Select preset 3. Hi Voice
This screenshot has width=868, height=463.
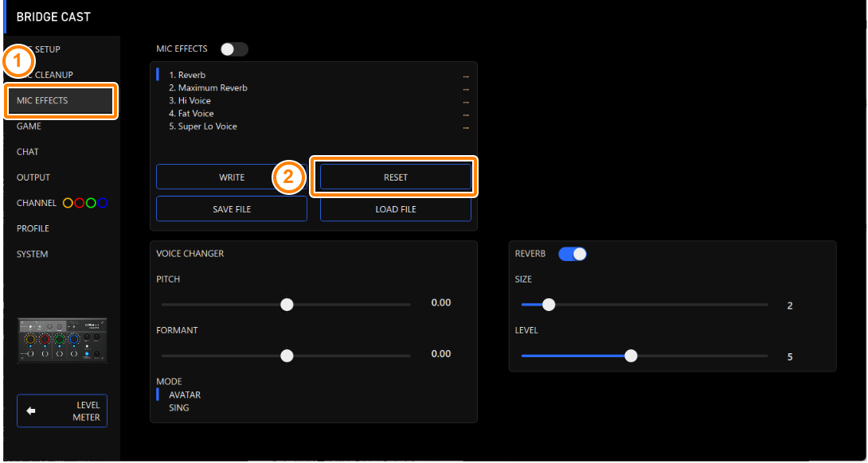point(190,101)
